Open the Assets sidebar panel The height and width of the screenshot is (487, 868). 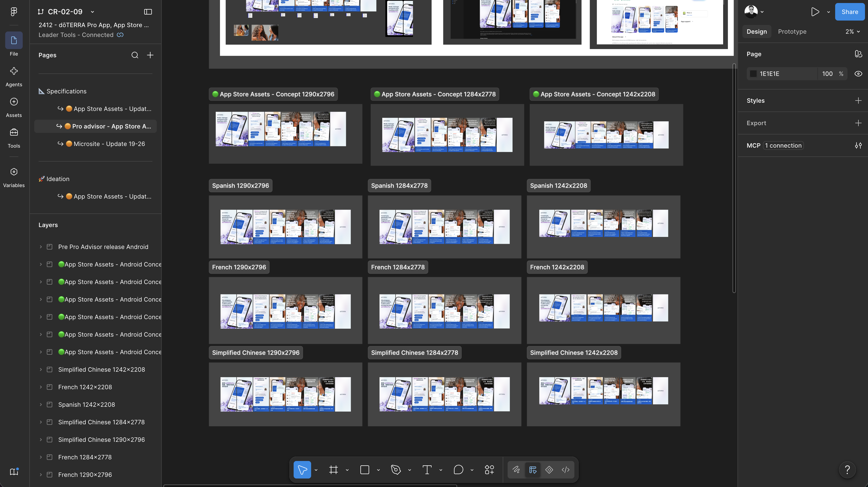[14, 107]
